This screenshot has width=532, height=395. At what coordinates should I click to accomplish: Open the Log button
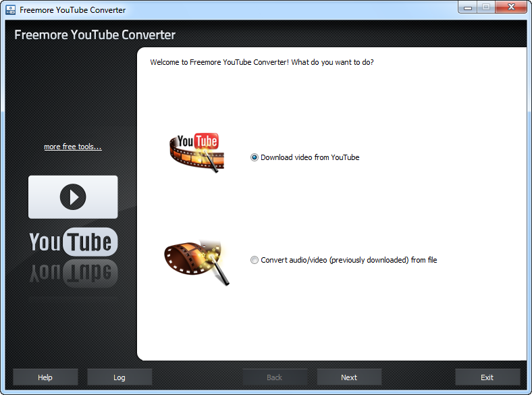coord(119,377)
